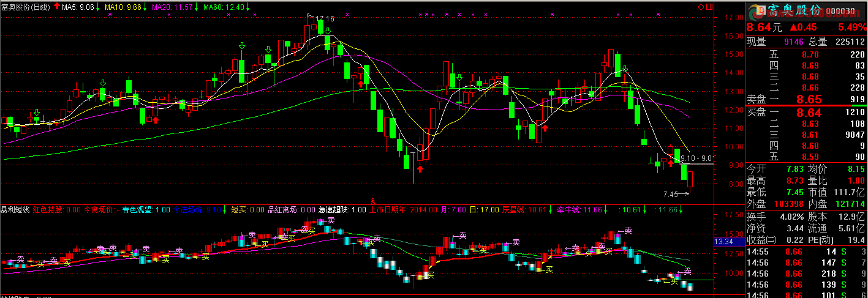868x298 pixels.
Task: Click the green arrow after 牵牛线 11.66
Action: pyautogui.click(x=605, y=209)
